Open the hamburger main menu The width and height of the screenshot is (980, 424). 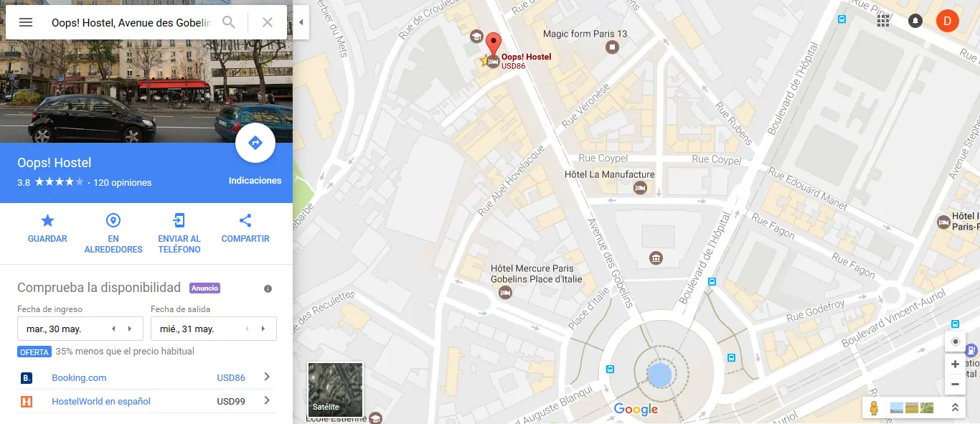click(26, 22)
